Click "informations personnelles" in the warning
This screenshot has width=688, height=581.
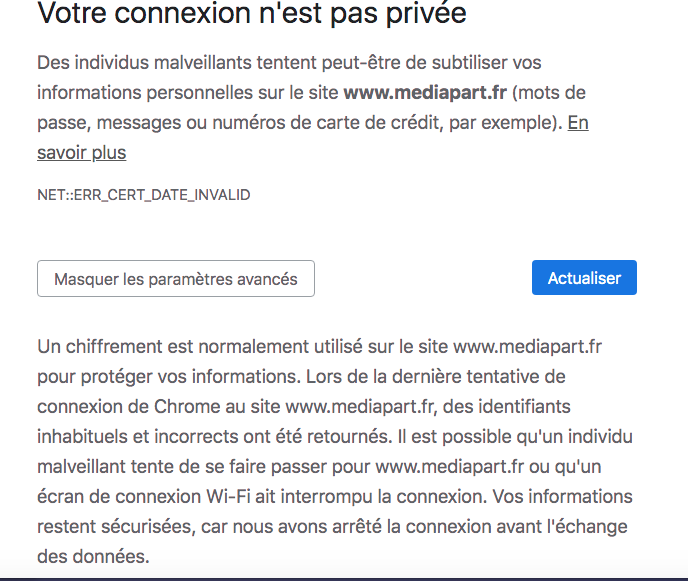coord(135,93)
